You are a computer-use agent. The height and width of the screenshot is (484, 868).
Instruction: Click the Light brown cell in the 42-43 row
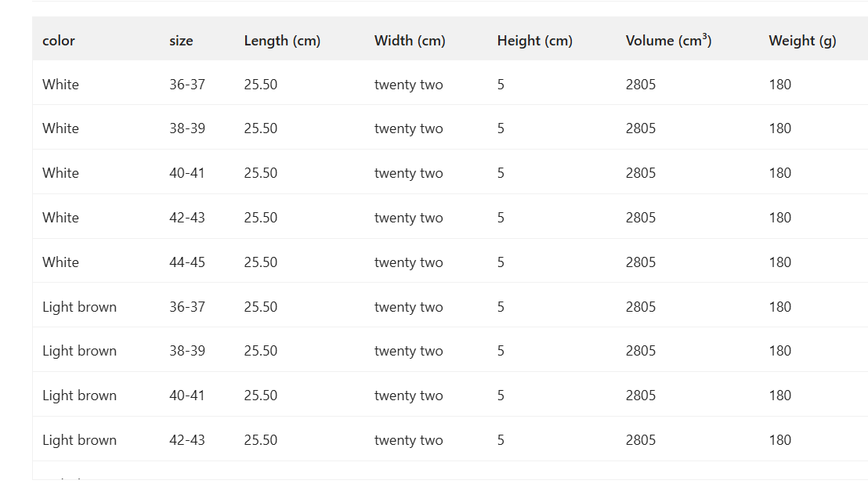click(x=79, y=440)
